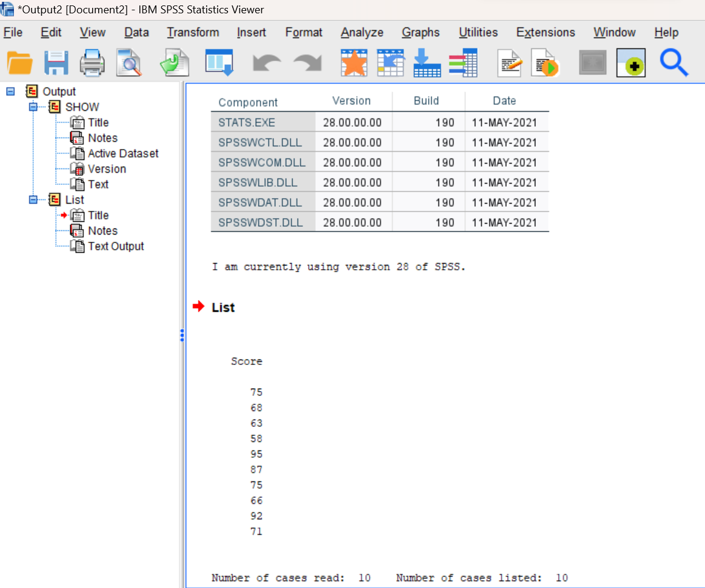Save the output with the floppy disk icon
Viewport: 705px width, 588px height.
(x=56, y=63)
